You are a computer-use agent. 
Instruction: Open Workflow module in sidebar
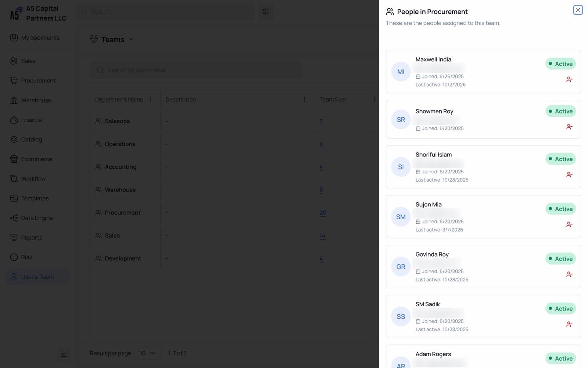click(x=37, y=179)
